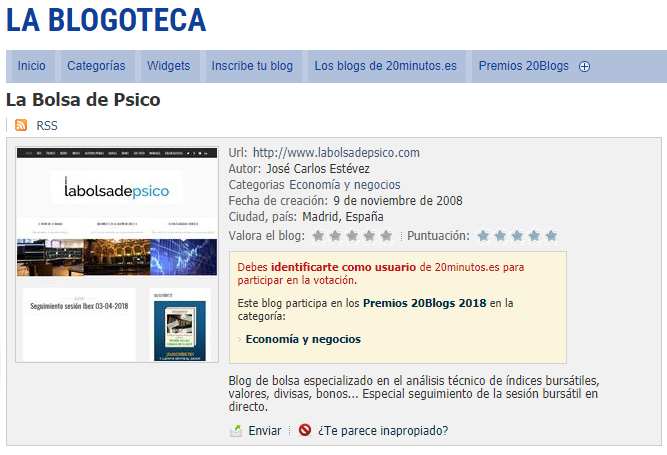Rate the blog with the fourth star

point(369,236)
